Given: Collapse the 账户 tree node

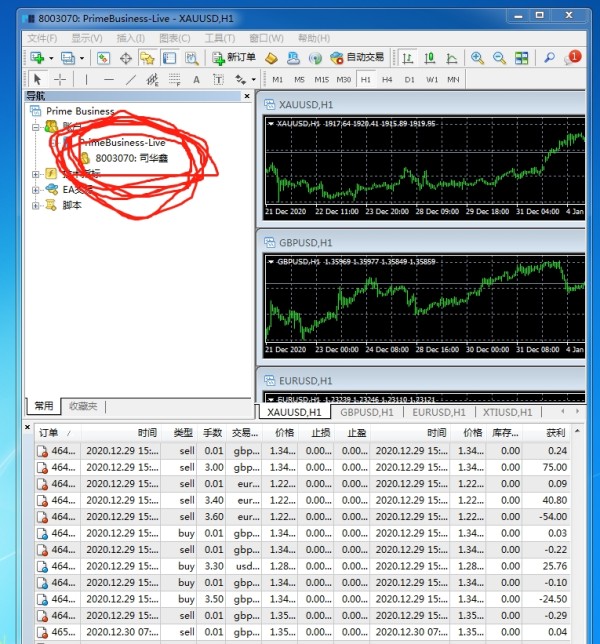Looking at the screenshot, I should point(36,127).
